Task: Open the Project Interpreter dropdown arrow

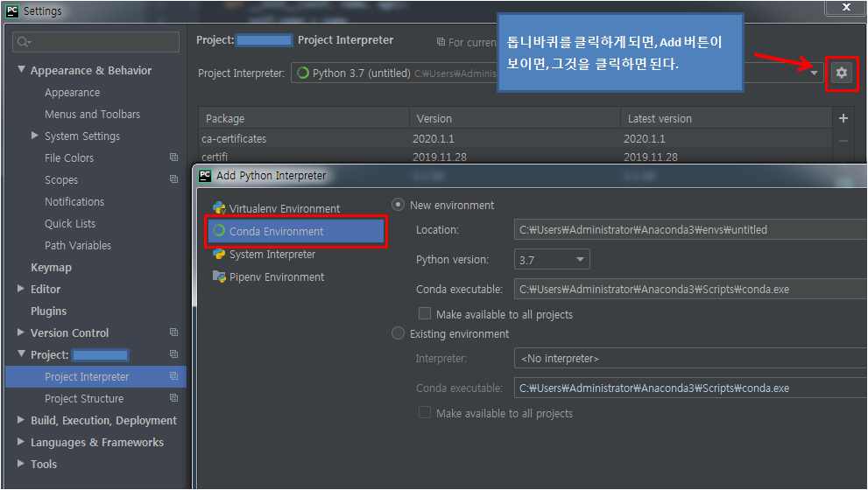Action: (x=814, y=73)
